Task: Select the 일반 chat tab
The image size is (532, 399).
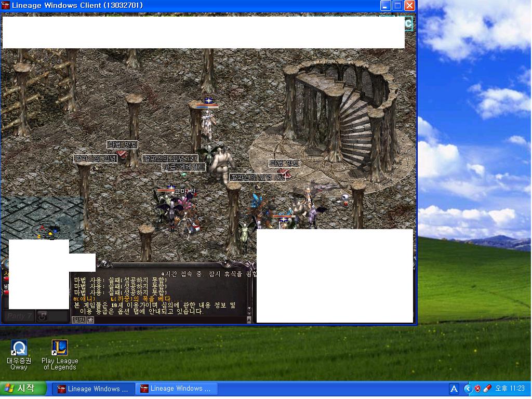Action: point(78,320)
